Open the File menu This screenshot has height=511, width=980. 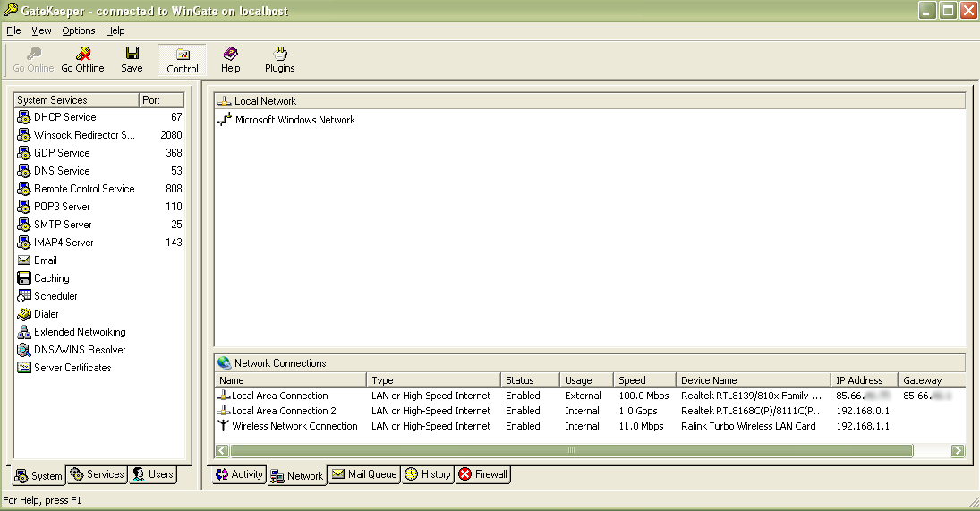click(x=13, y=30)
